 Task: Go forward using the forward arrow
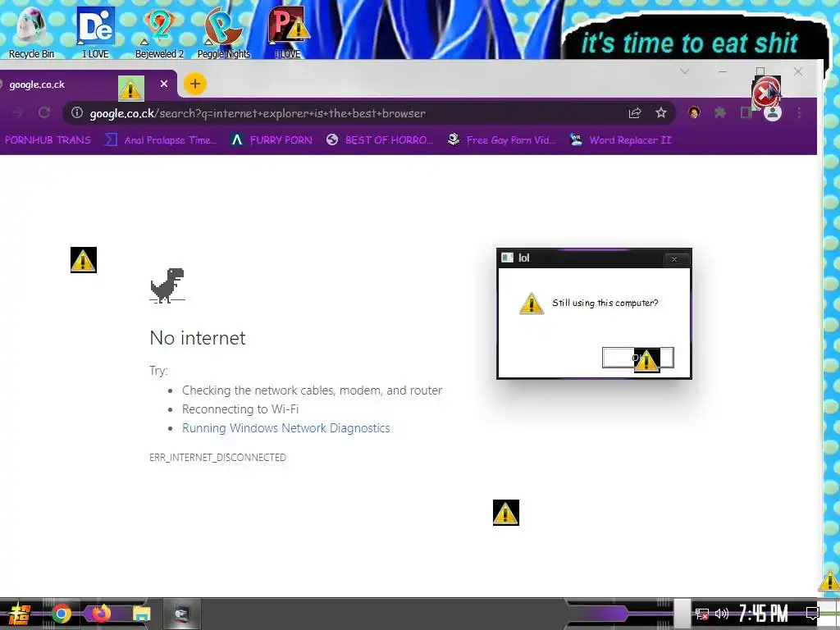click(17, 113)
